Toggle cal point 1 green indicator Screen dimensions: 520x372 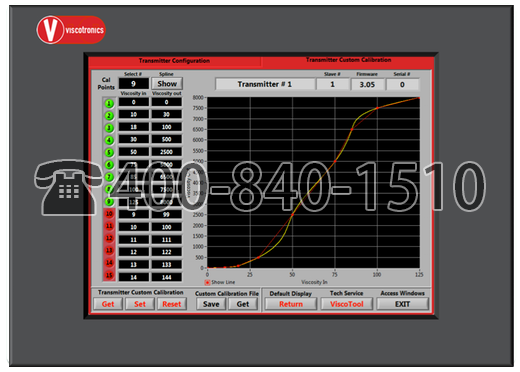click(x=109, y=104)
